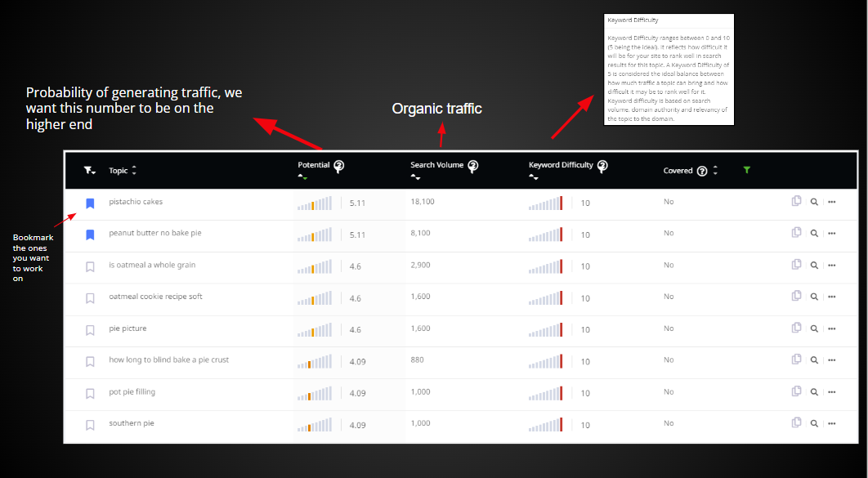Click the pistachio cakes topic name
Viewport: 868px width, 478px height.
point(136,201)
